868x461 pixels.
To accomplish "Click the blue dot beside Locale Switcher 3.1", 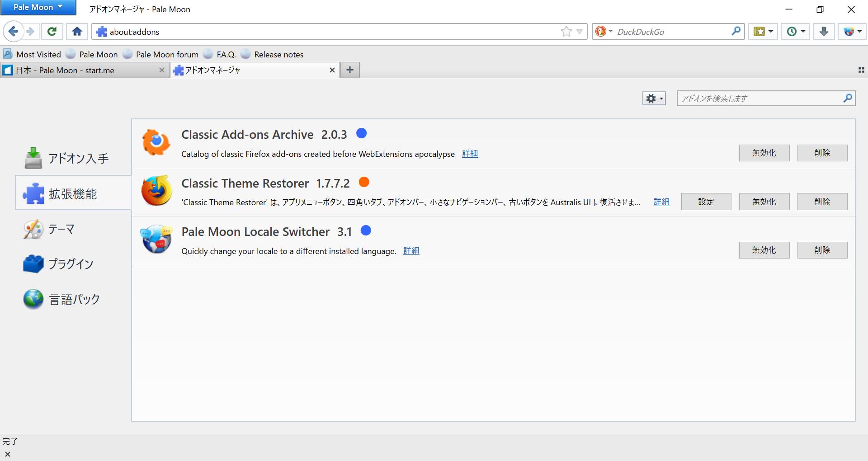I will [366, 230].
